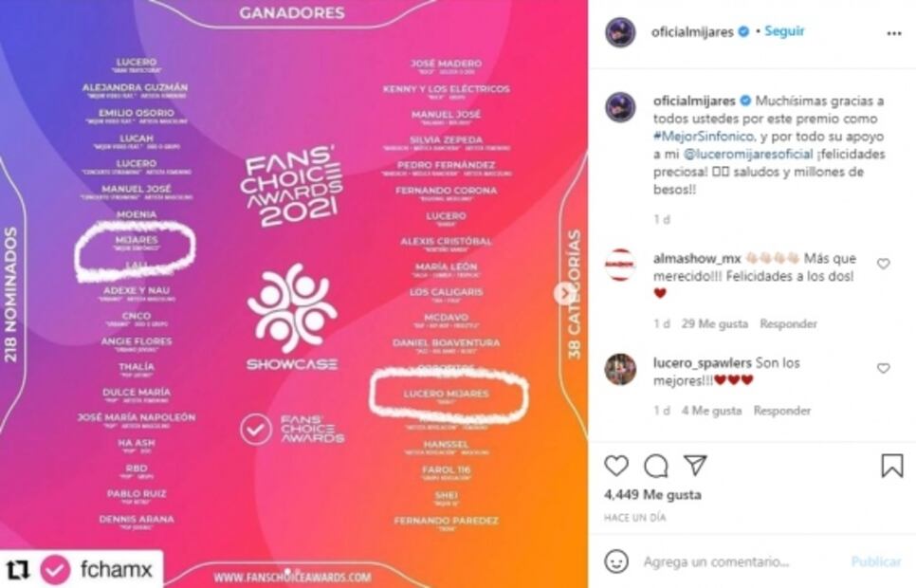Share the post via paper plane icon
Viewport: 916px width, 588px height.
point(696,466)
